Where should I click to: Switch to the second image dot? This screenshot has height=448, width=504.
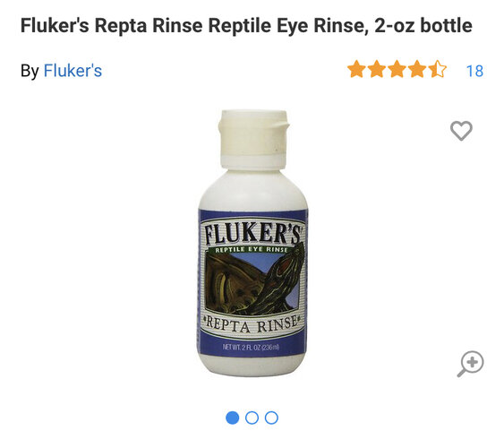(252, 418)
